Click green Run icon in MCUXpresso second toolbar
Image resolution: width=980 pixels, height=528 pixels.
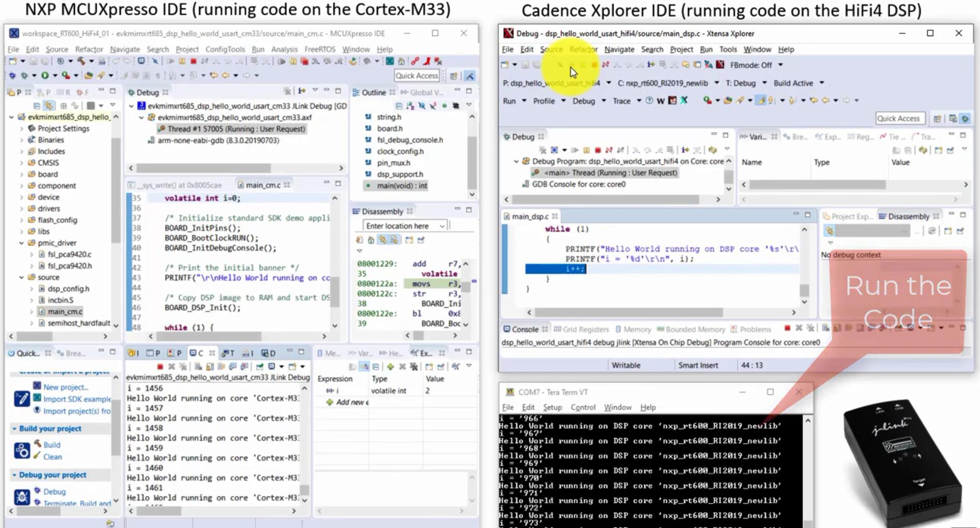[x=45, y=76]
